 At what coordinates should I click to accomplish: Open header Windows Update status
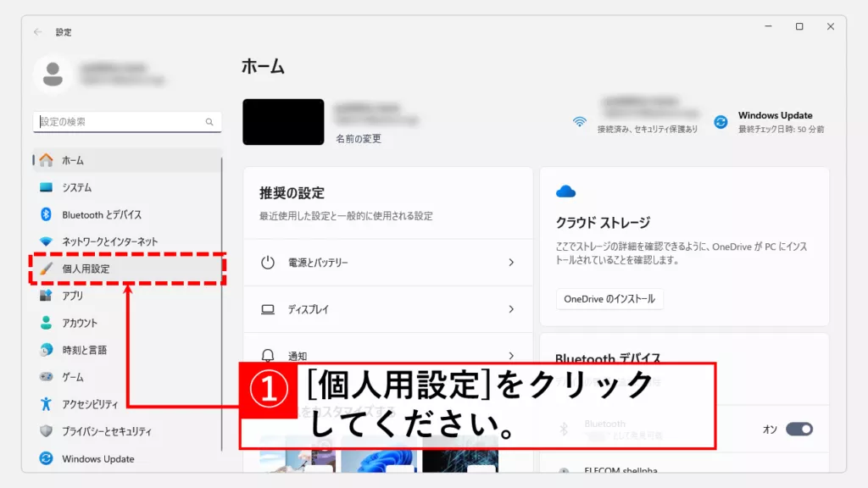(781, 122)
